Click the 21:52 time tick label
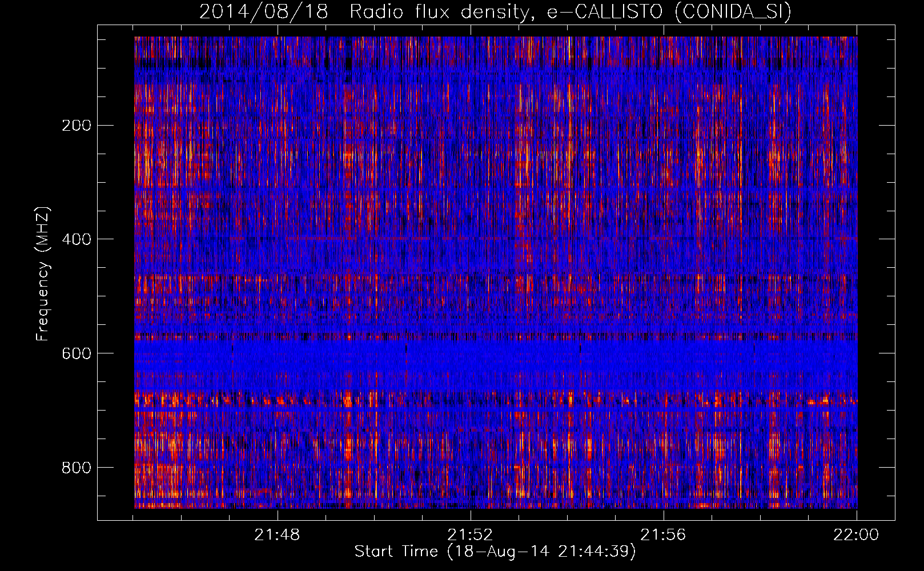This screenshot has width=924, height=571. (x=470, y=535)
